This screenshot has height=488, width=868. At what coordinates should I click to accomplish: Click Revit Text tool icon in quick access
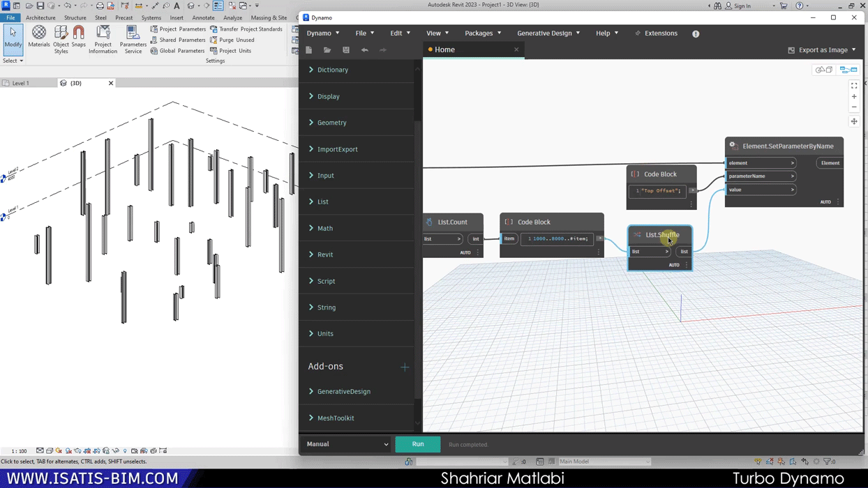(177, 6)
